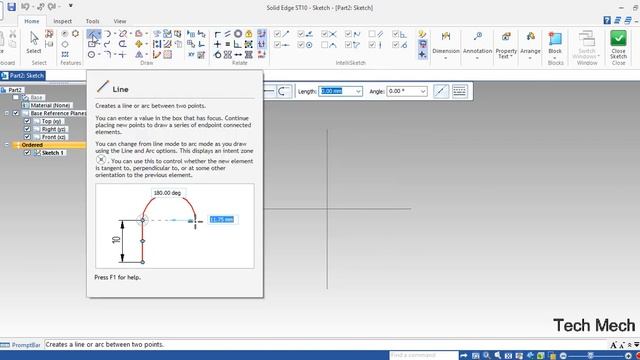Image resolution: width=640 pixels, height=360 pixels.
Task: Click the Fit view icon in status bar
Action: (508, 356)
